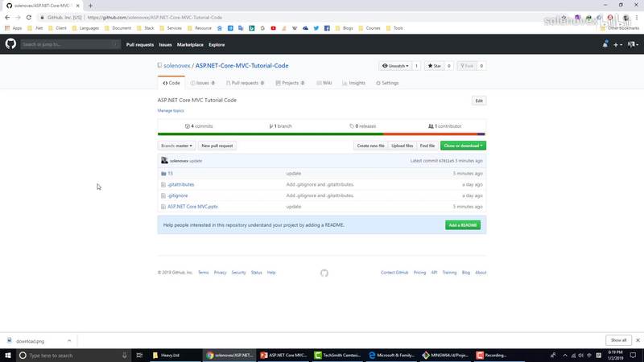
Task: View the 1 branch list
Action: coord(280,126)
